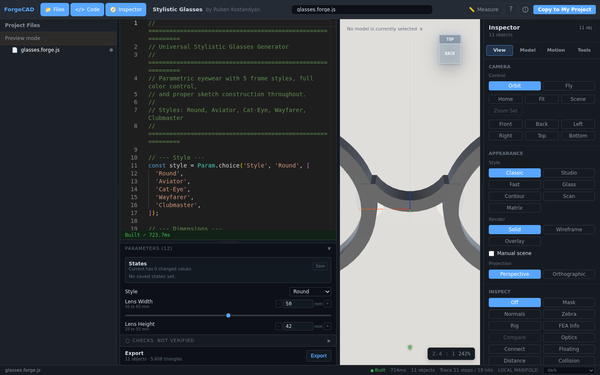Click the ForgeCAD logo link
Image resolution: width=600 pixels, height=375 pixels.
coord(19,10)
